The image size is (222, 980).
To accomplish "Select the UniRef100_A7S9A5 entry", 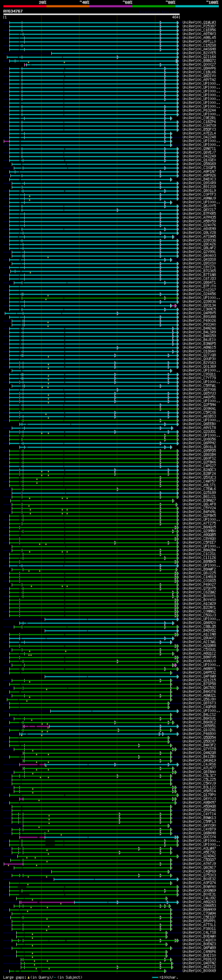I will 199,237.
